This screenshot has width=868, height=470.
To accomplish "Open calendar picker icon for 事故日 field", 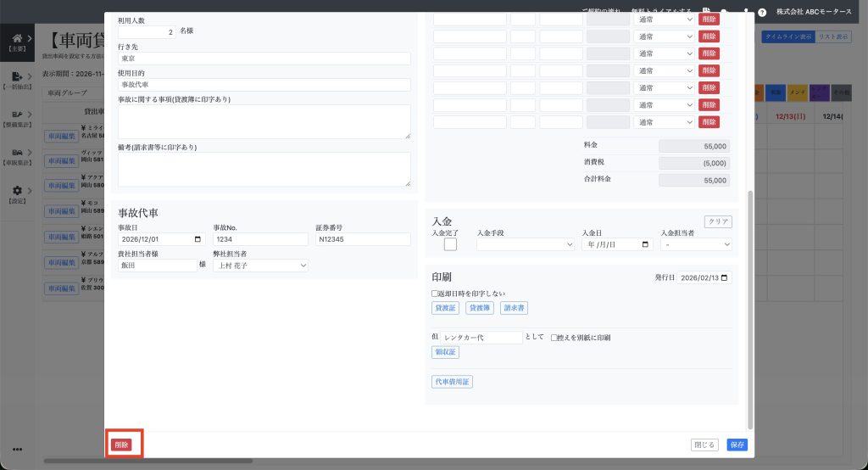I will (198, 239).
